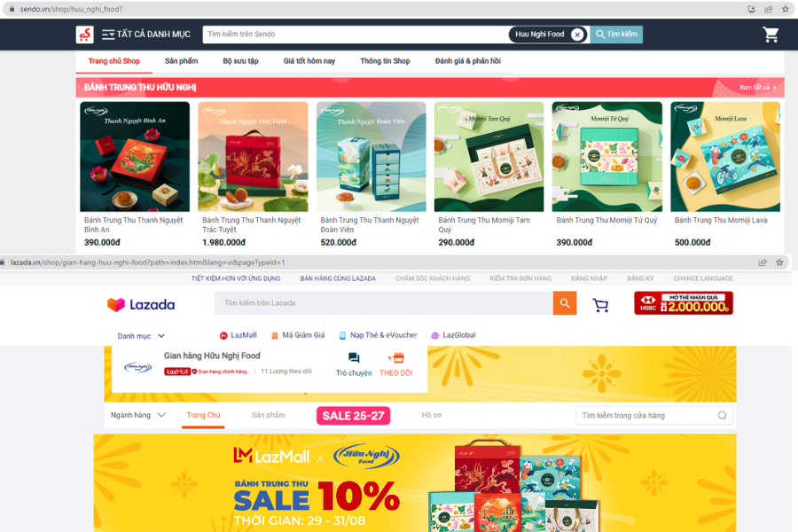
Task: Open the Sendo shopping cart
Action: pyautogui.click(x=771, y=35)
